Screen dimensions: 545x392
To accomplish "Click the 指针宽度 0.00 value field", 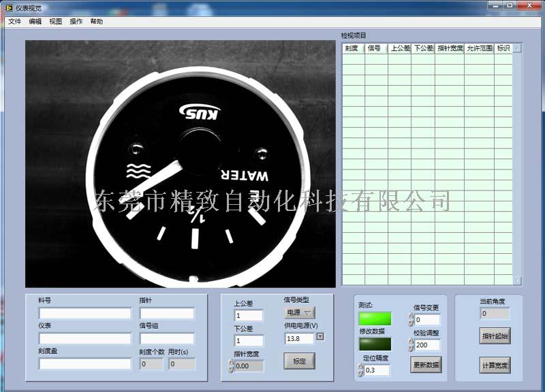I will (249, 366).
